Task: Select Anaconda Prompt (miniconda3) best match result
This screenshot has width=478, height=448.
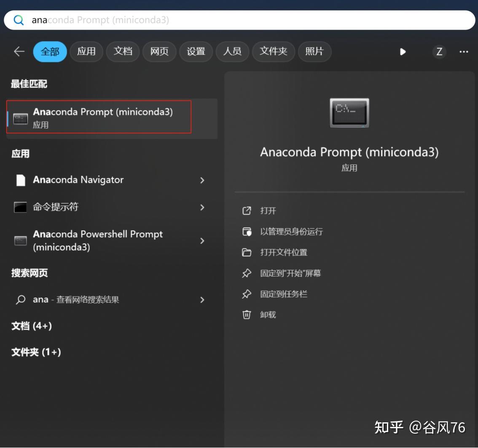Action: click(112, 118)
